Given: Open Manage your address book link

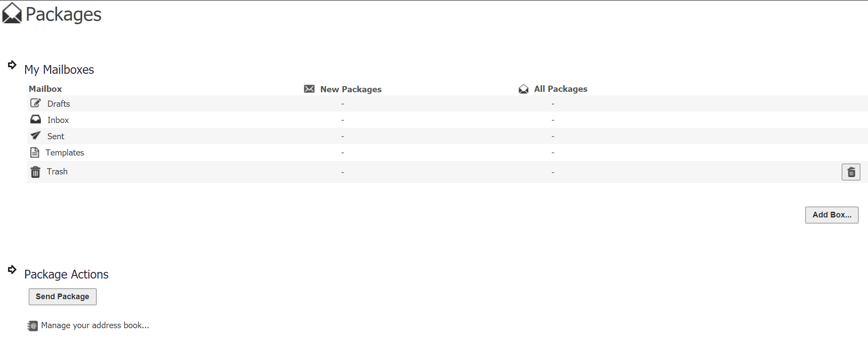Looking at the screenshot, I should [x=95, y=326].
